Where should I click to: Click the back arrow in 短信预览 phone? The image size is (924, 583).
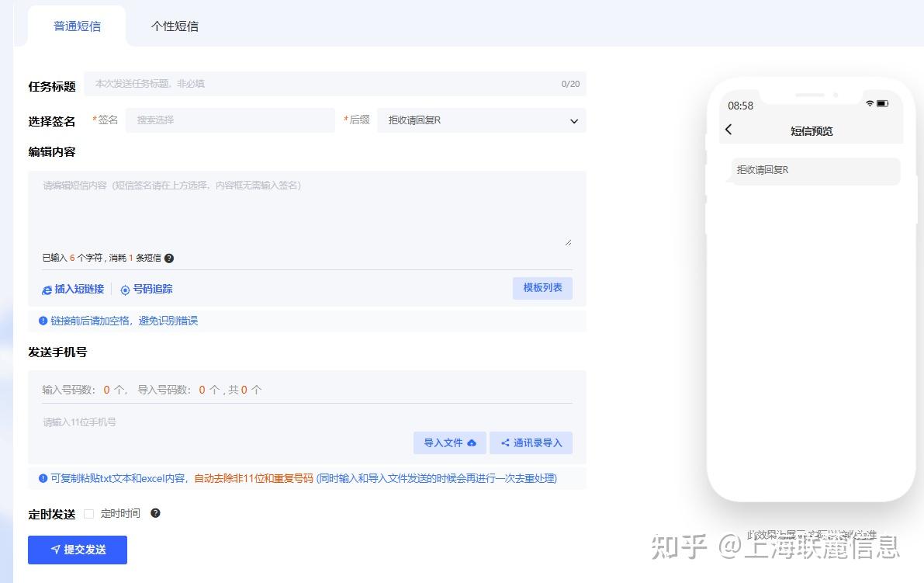(728, 129)
